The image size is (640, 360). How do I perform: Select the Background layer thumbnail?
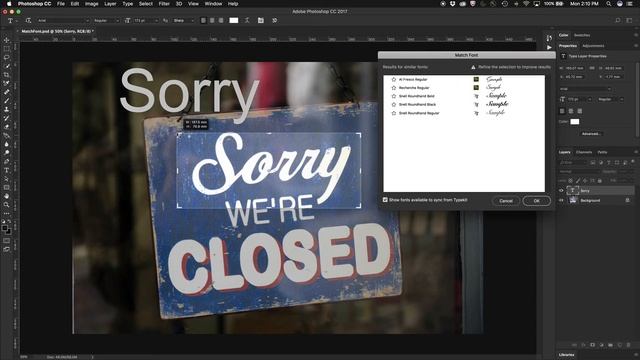tap(573, 200)
